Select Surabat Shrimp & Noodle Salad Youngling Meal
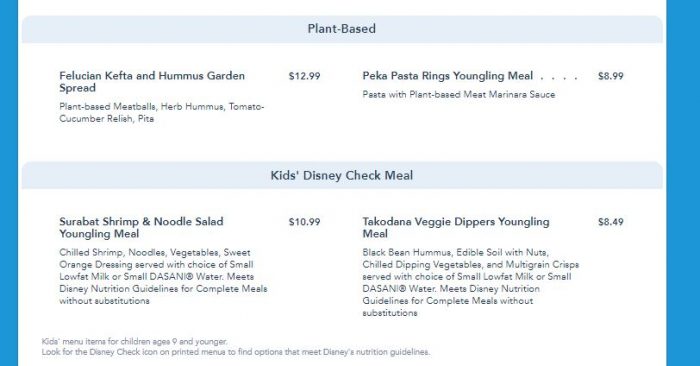700x366 pixels. [141, 228]
